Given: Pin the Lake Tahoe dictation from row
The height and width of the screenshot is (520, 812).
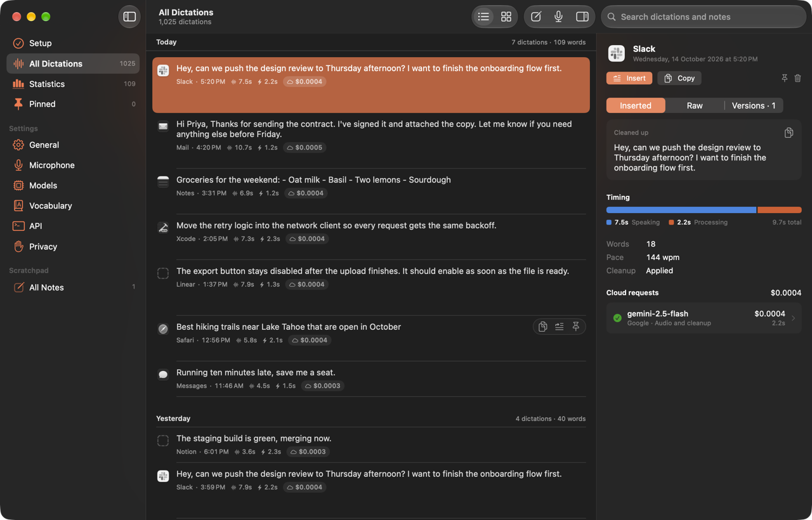Looking at the screenshot, I should click(576, 327).
